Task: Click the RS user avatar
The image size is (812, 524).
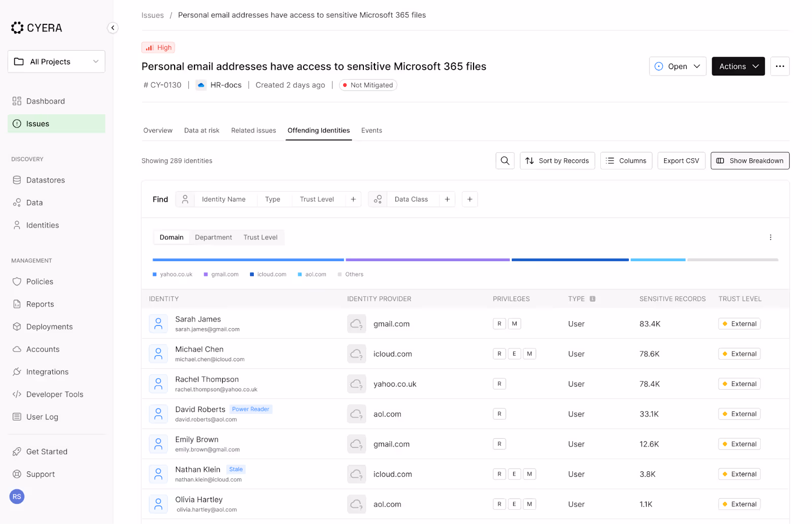Action: point(17,497)
